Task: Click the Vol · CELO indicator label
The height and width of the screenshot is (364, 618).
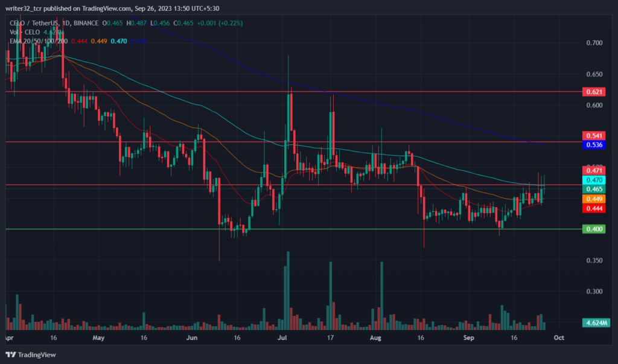Action: (x=25, y=33)
